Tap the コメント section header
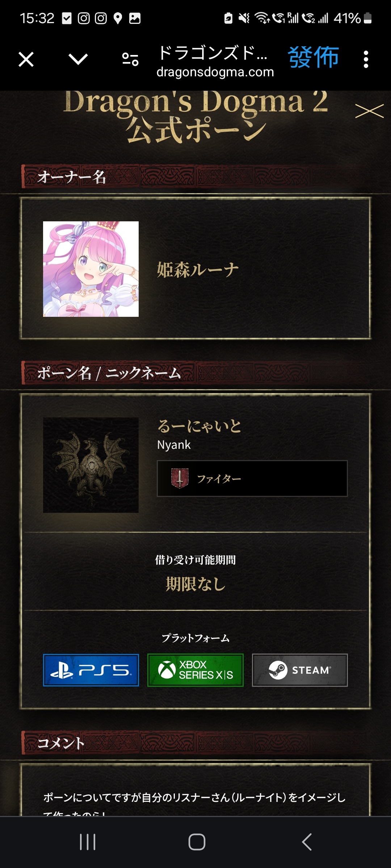391x868 pixels. (61, 743)
